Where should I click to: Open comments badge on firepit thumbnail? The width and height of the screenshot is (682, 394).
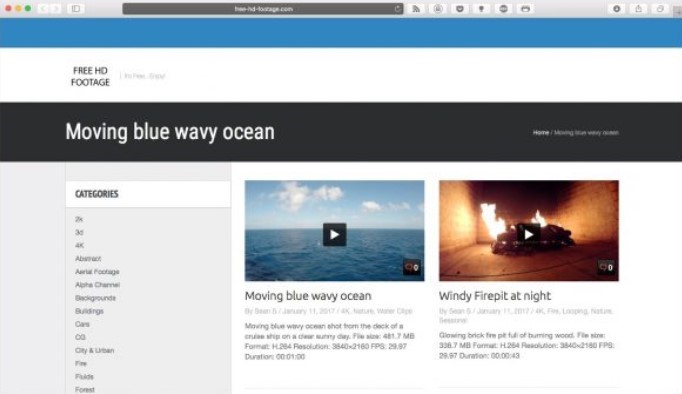click(x=606, y=267)
